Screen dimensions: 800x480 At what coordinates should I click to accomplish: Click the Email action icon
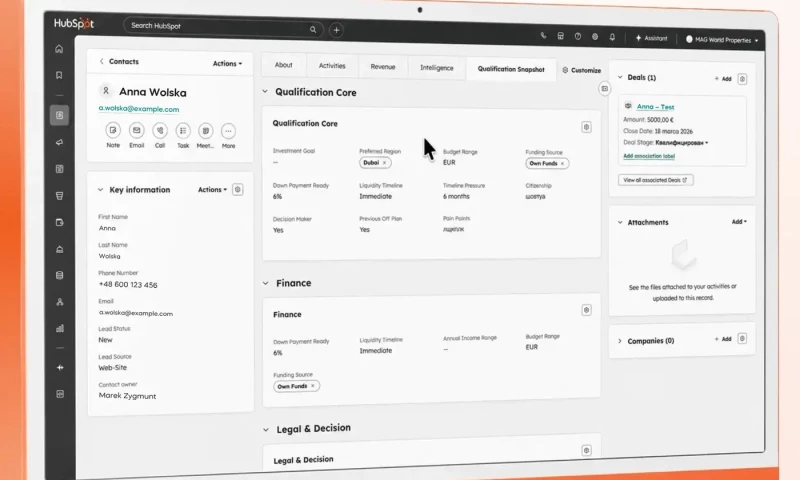tap(136, 131)
